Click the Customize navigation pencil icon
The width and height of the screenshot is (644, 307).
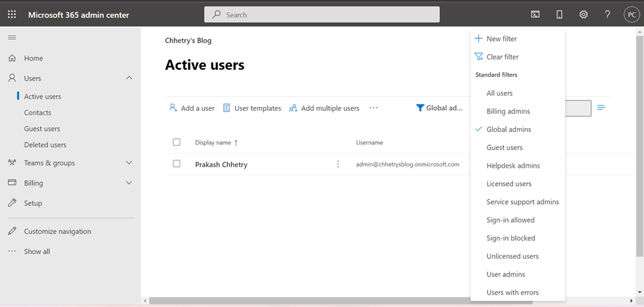click(x=12, y=231)
